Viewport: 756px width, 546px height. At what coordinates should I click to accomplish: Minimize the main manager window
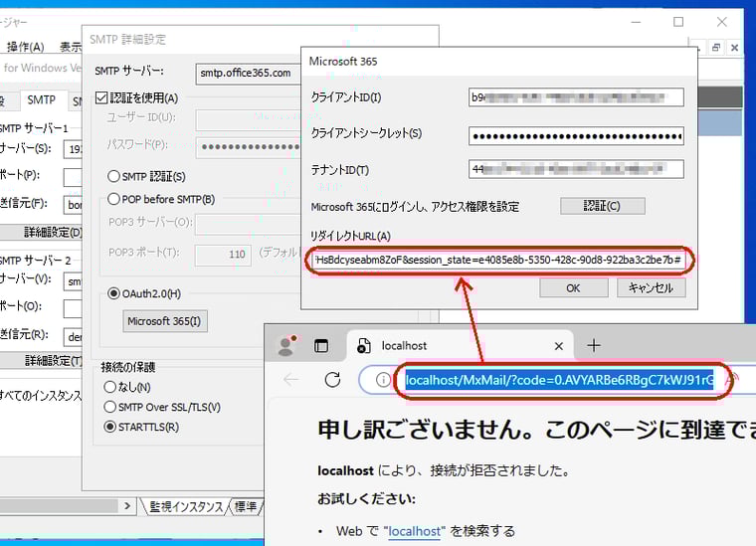tap(636, 22)
